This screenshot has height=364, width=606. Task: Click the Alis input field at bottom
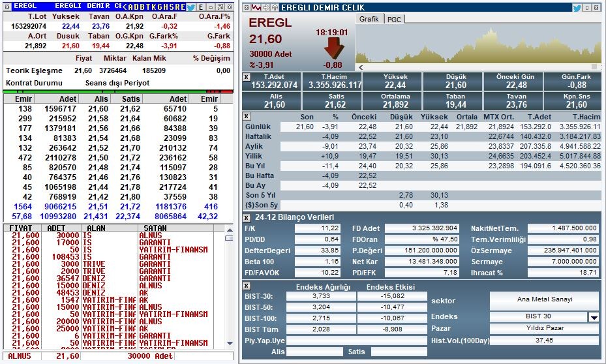pyautogui.click(x=314, y=352)
